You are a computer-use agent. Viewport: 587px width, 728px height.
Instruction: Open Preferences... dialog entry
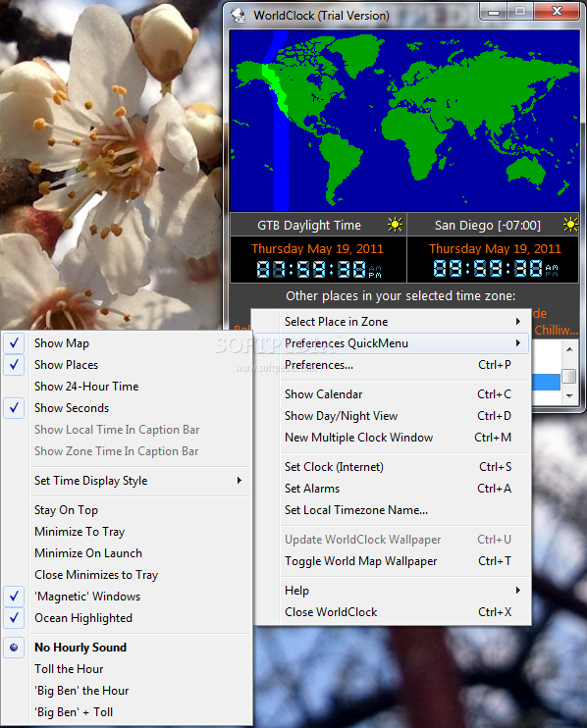tap(391, 365)
